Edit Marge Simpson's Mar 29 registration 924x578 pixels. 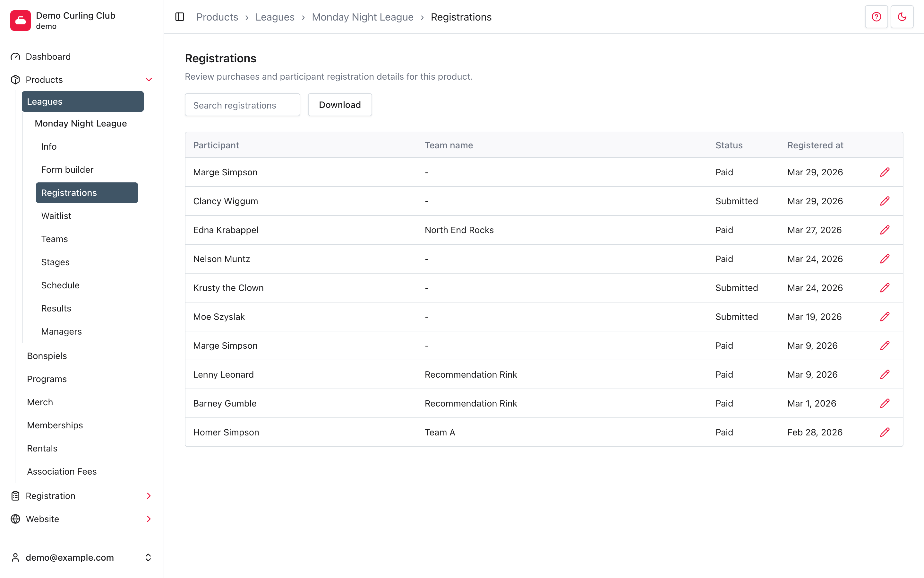(885, 172)
